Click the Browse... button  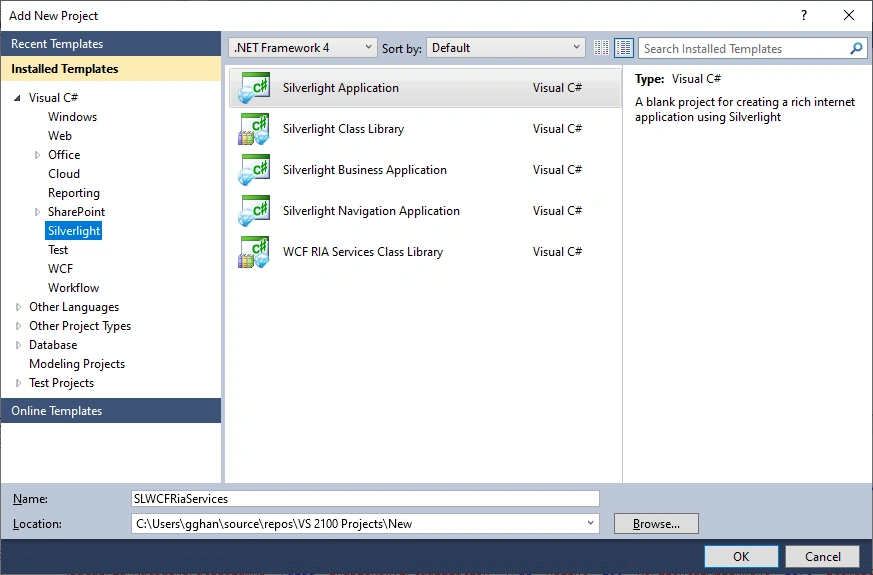coord(656,524)
